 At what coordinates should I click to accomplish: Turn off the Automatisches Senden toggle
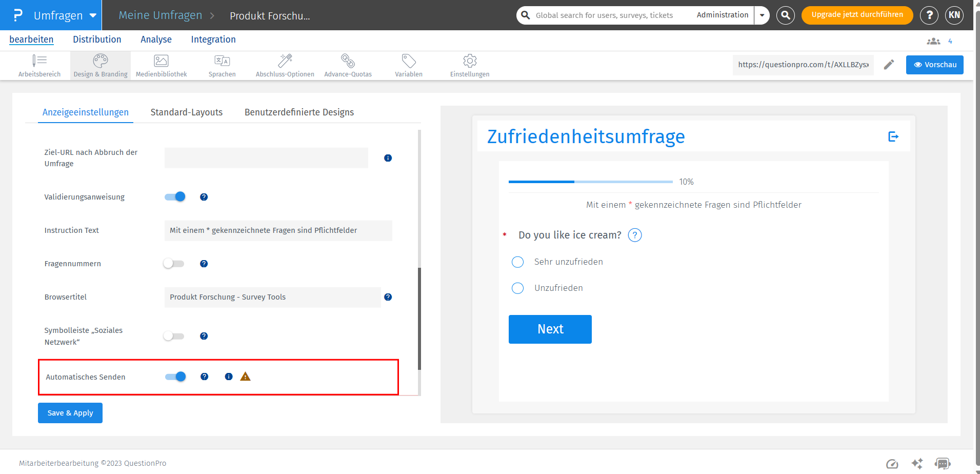[175, 377]
